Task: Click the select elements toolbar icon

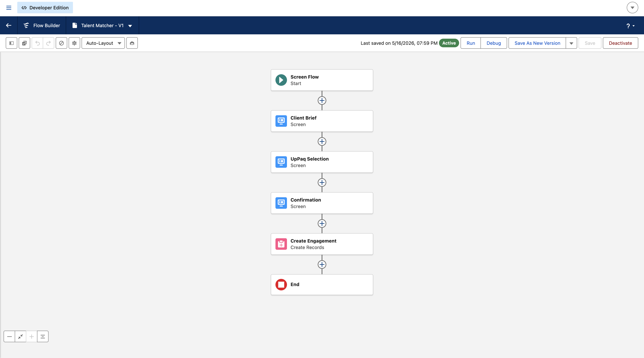Action: 24,43
